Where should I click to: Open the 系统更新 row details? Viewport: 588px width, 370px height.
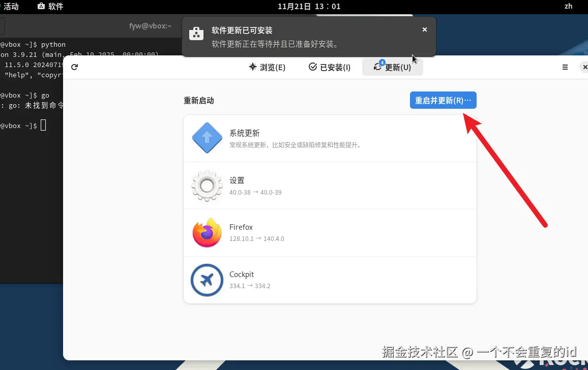330,138
